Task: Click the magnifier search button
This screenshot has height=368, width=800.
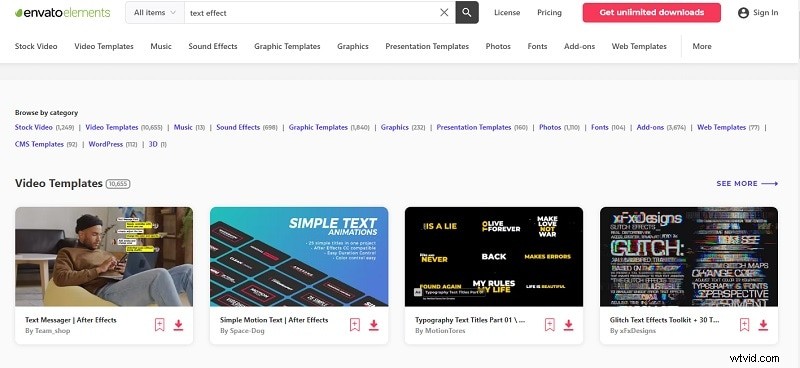Action: (x=467, y=13)
